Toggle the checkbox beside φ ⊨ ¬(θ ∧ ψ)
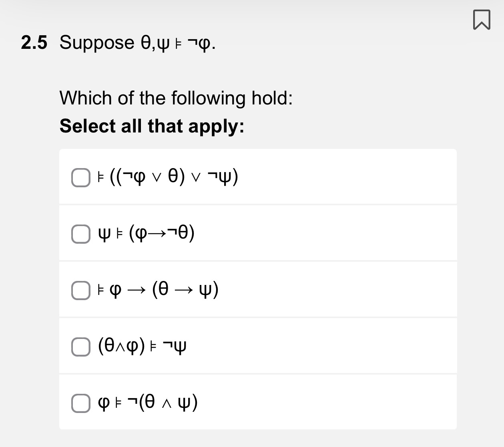504x447 pixels. click(80, 403)
